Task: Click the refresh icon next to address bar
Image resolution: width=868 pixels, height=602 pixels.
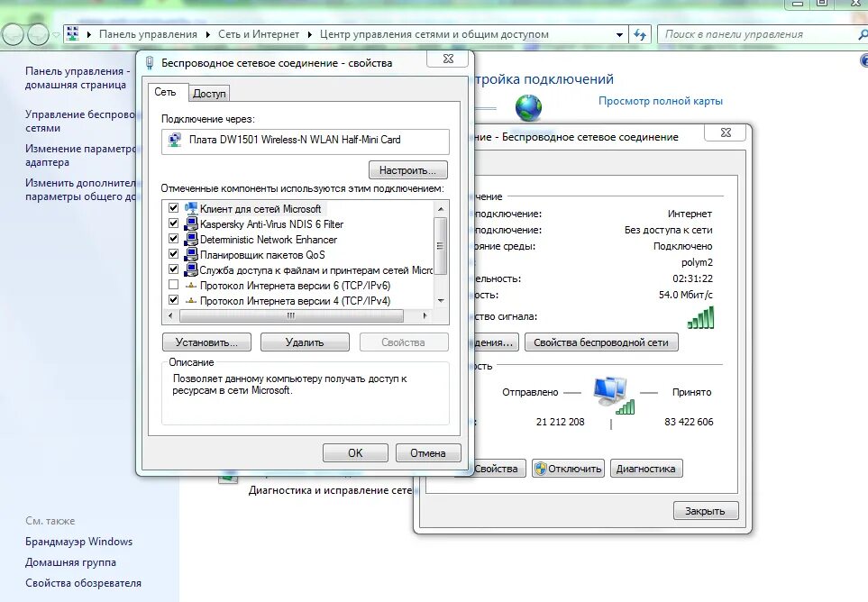Action: (x=640, y=34)
